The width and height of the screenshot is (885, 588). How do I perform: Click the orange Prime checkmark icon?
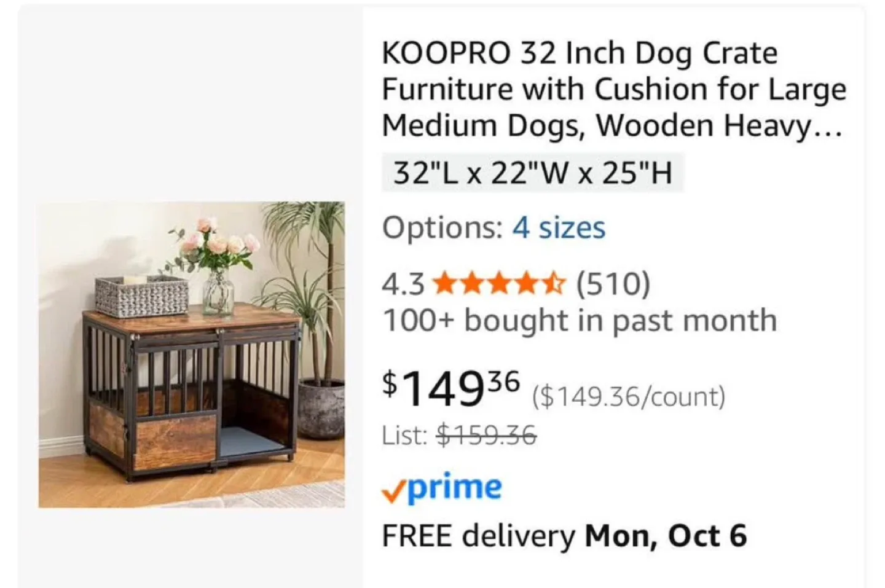(x=395, y=488)
